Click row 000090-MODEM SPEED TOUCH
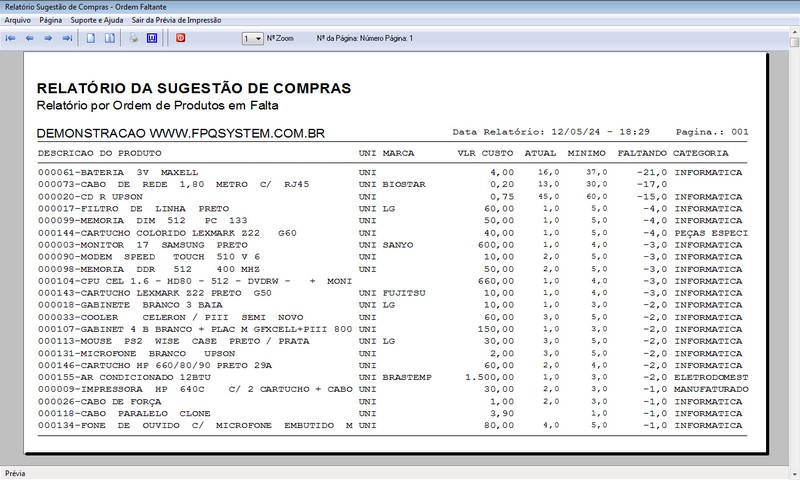The height and width of the screenshot is (480, 800). tap(392, 257)
